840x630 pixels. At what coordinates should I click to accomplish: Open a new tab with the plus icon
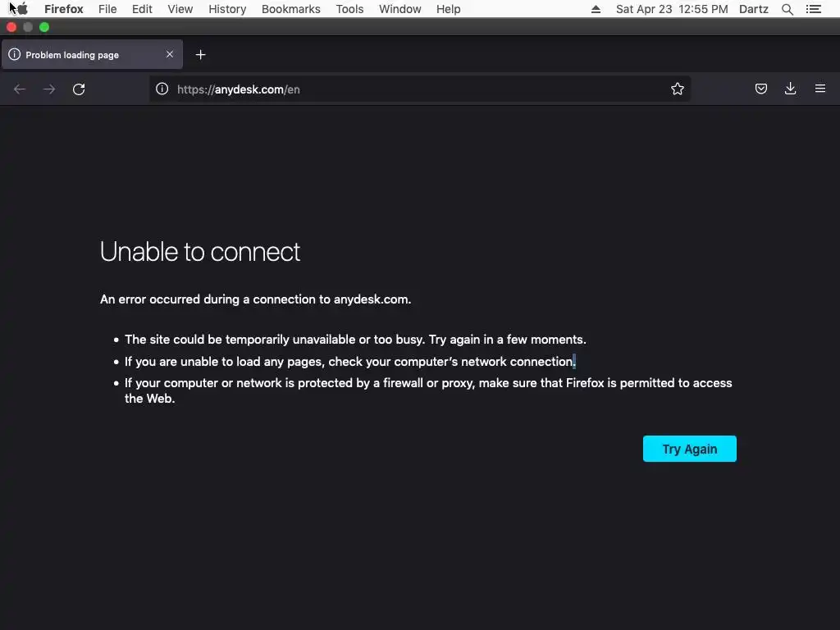(x=200, y=55)
